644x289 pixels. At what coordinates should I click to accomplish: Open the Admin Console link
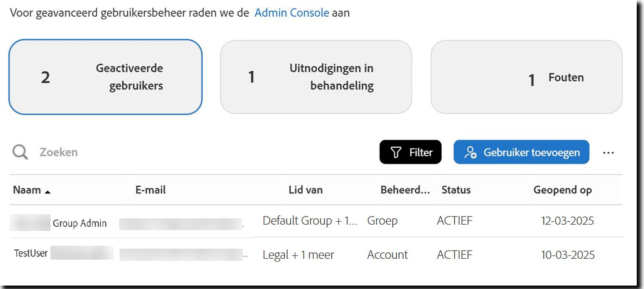tap(292, 13)
